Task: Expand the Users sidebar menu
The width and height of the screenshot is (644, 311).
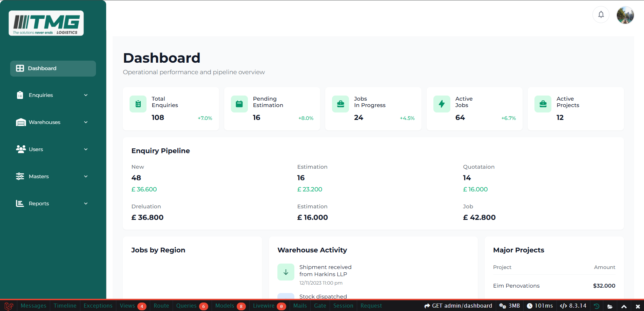Action: point(53,149)
